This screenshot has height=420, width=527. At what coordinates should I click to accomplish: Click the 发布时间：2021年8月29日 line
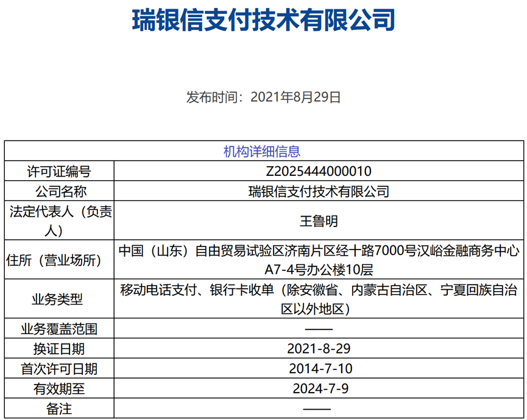(263, 97)
